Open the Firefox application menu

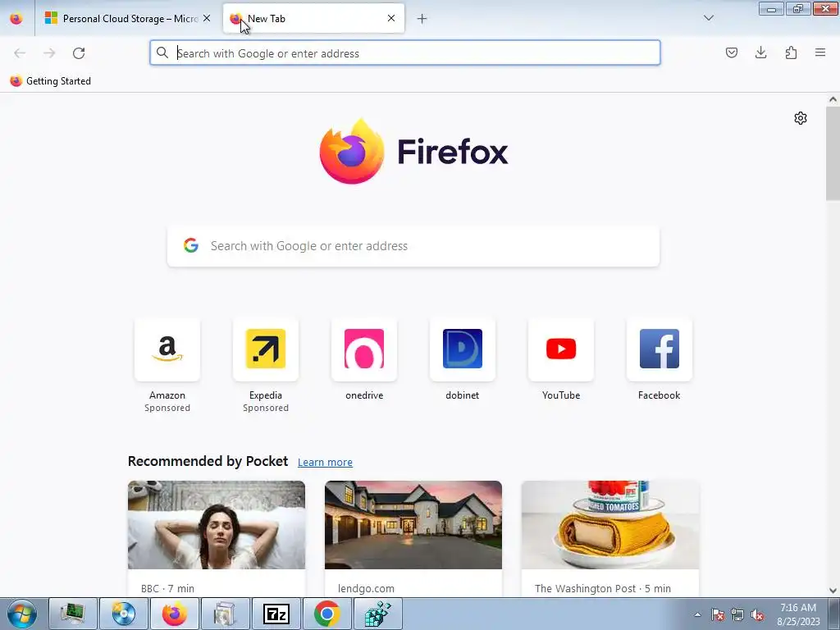pos(820,52)
